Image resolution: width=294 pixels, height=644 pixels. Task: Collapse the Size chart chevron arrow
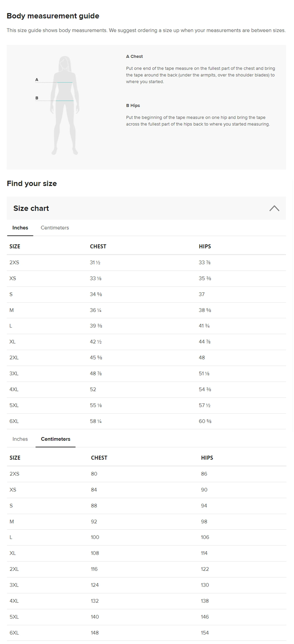[x=274, y=208]
